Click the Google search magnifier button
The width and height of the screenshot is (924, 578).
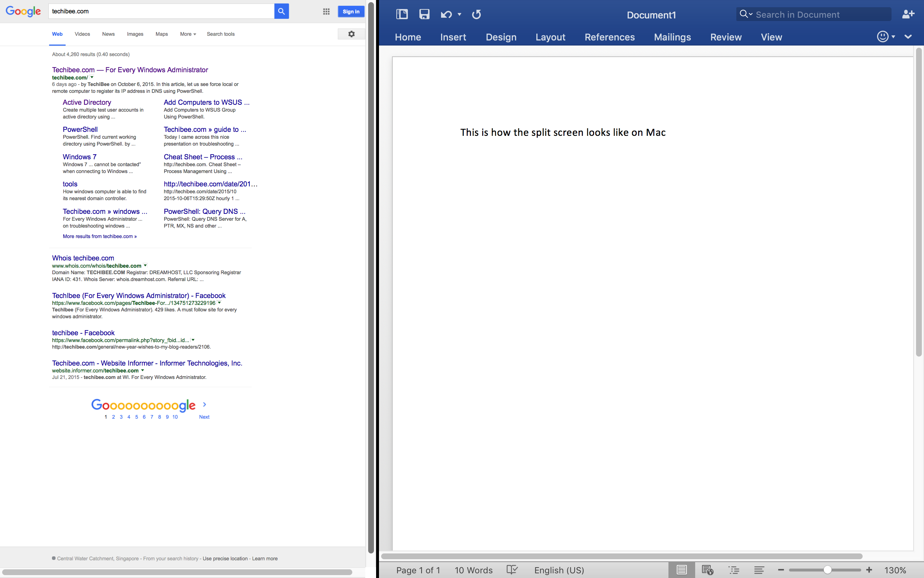point(282,12)
